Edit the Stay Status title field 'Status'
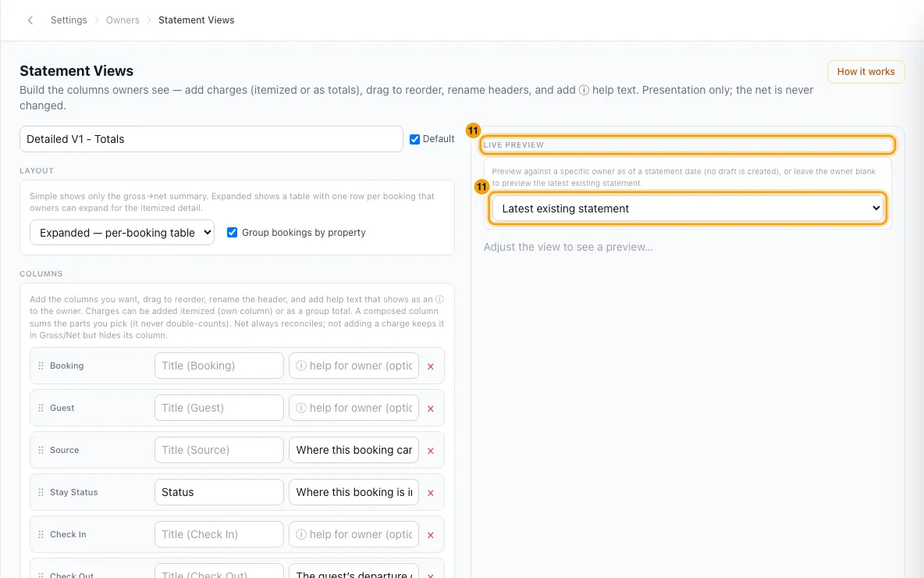This screenshot has width=924, height=578. 219,492
